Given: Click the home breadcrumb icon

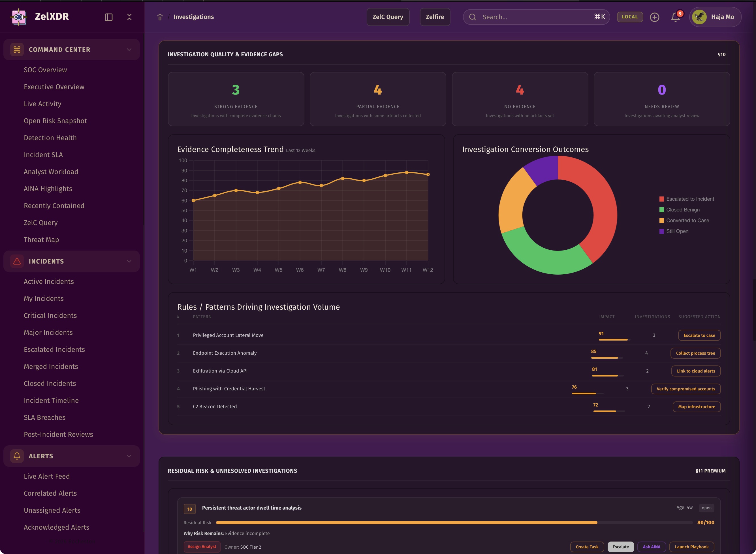Looking at the screenshot, I should pos(160,17).
